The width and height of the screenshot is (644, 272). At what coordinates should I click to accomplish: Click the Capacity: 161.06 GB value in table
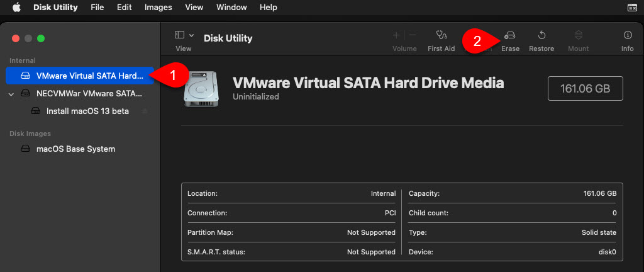pyautogui.click(x=599, y=193)
